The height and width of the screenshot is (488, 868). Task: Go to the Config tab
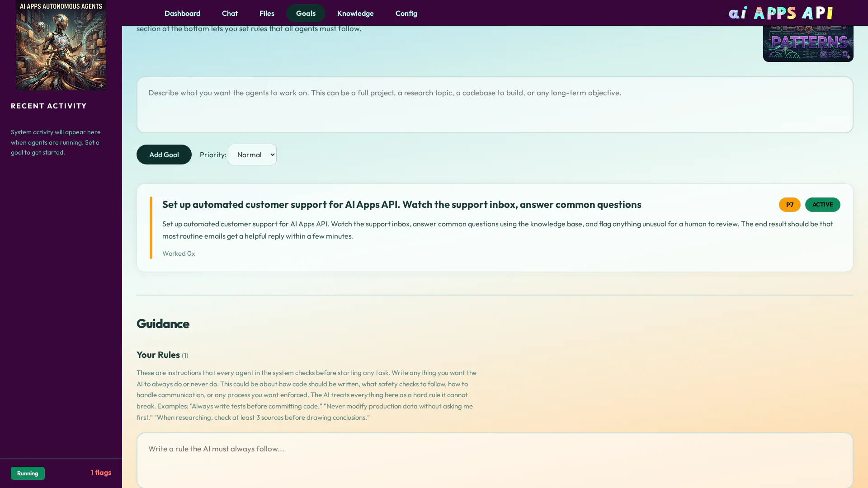[x=406, y=13]
